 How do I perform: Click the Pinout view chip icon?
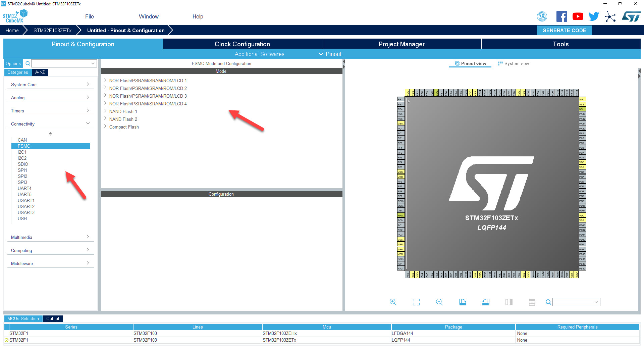point(457,63)
